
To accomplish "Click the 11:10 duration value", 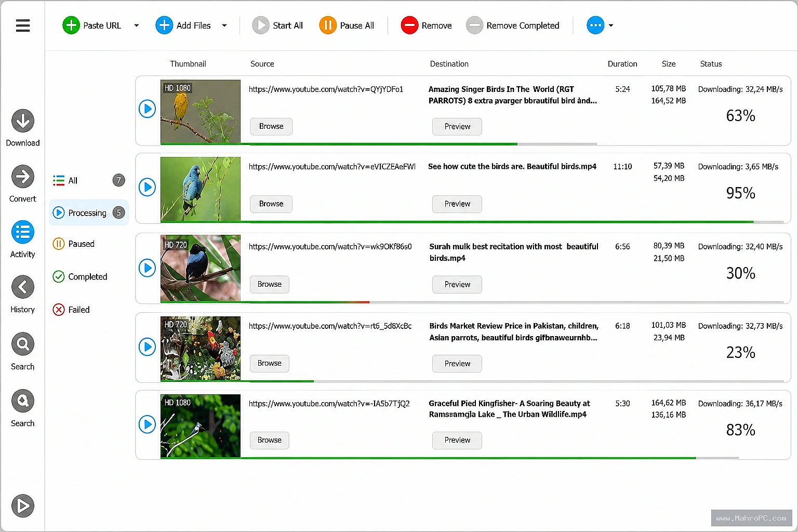I will coord(622,167).
